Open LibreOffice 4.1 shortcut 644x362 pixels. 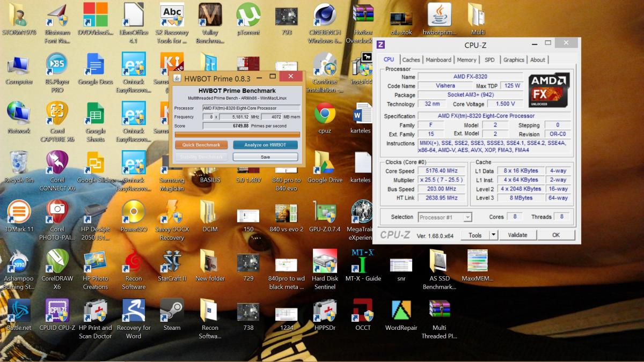(x=134, y=23)
